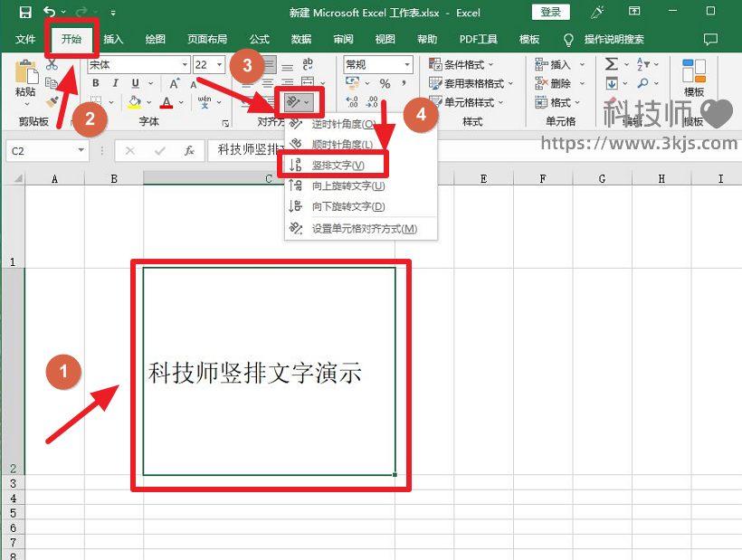Click the Cut scissors icon
Screen dimensions: 742x560
click(52, 65)
